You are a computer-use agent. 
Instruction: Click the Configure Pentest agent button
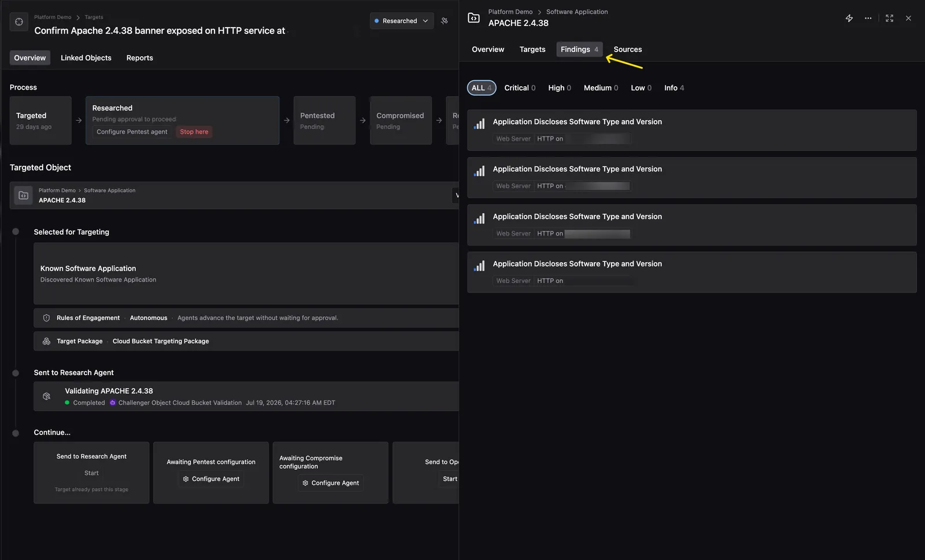coord(132,132)
